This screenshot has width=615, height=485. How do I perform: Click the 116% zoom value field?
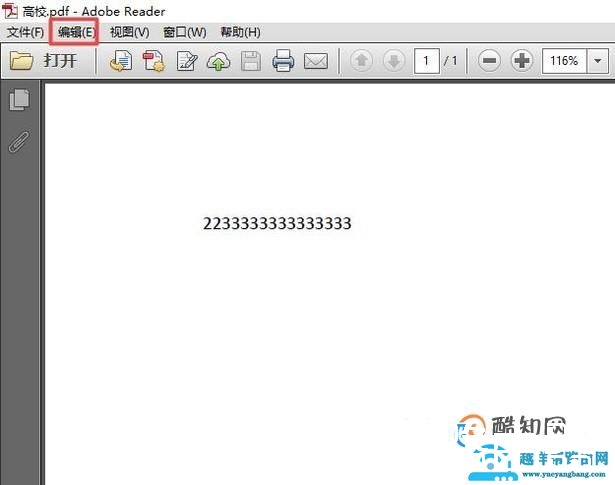[565, 61]
